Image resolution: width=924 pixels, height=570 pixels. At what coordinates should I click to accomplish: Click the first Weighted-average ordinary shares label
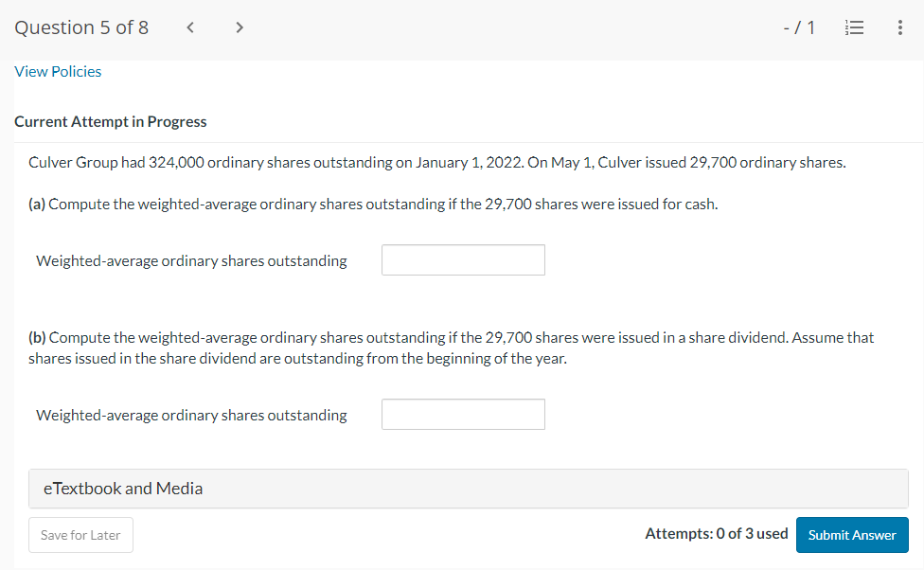point(191,261)
